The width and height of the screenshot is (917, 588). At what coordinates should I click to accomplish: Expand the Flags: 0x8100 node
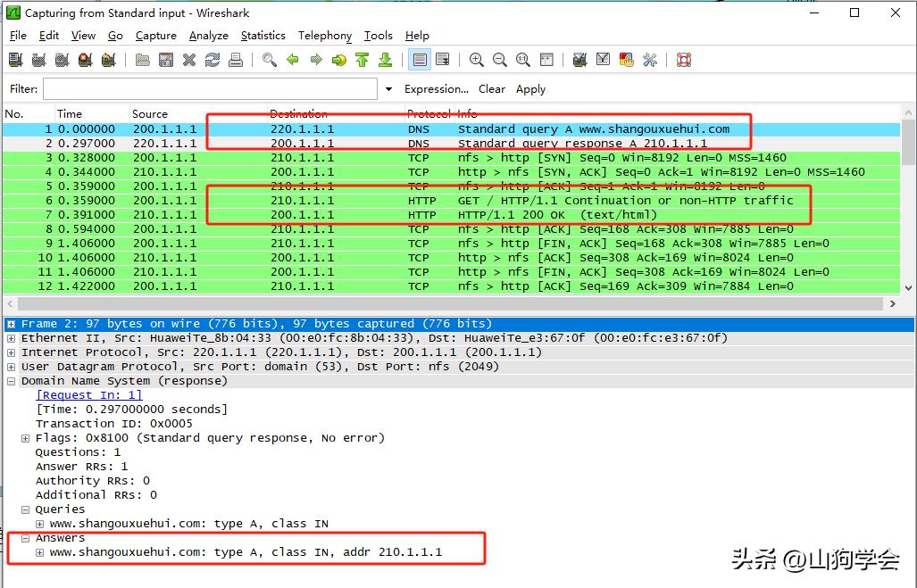click(x=26, y=438)
